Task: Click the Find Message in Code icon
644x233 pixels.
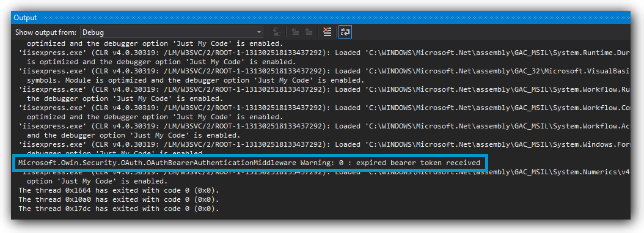Action: pos(277,32)
